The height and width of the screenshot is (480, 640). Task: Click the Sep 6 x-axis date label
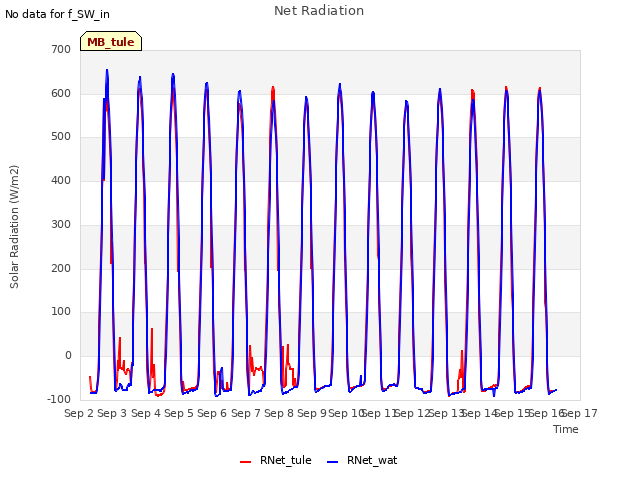point(212,413)
